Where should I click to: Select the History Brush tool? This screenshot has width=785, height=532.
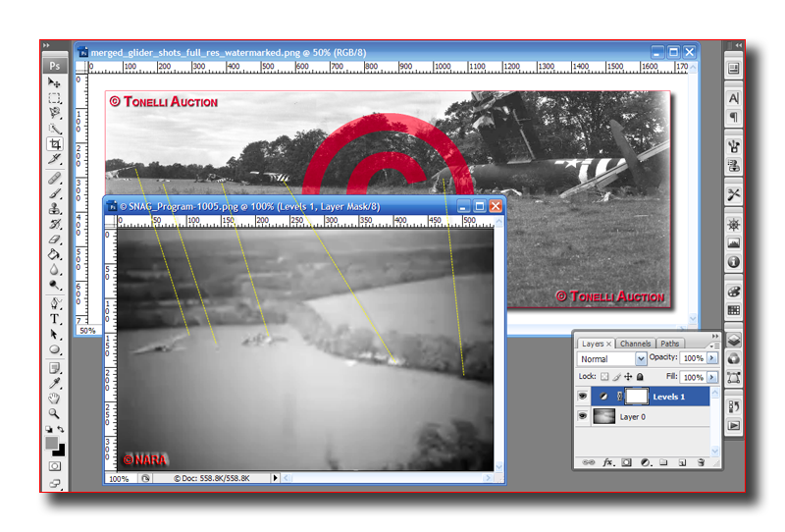coord(55,224)
